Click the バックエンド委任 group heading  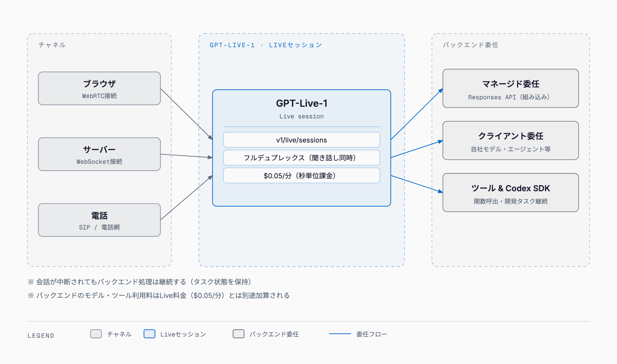click(x=471, y=45)
